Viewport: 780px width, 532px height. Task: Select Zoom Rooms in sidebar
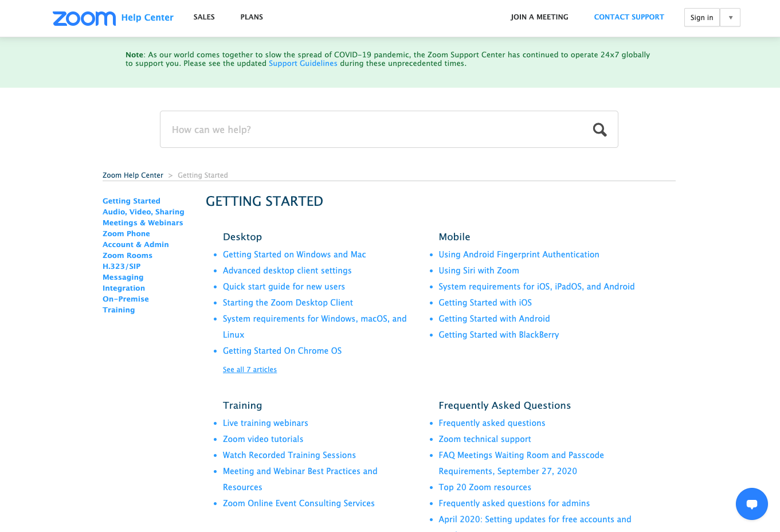pos(127,256)
